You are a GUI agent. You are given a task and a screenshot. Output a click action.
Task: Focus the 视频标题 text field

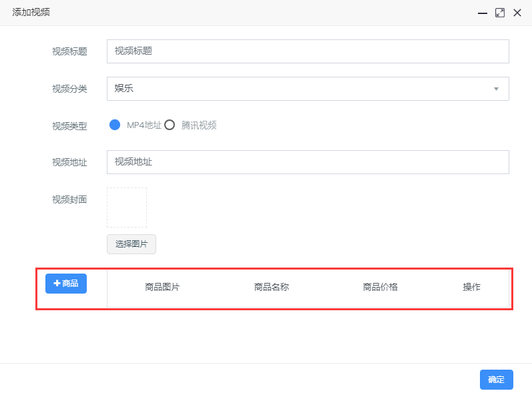click(x=308, y=51)
